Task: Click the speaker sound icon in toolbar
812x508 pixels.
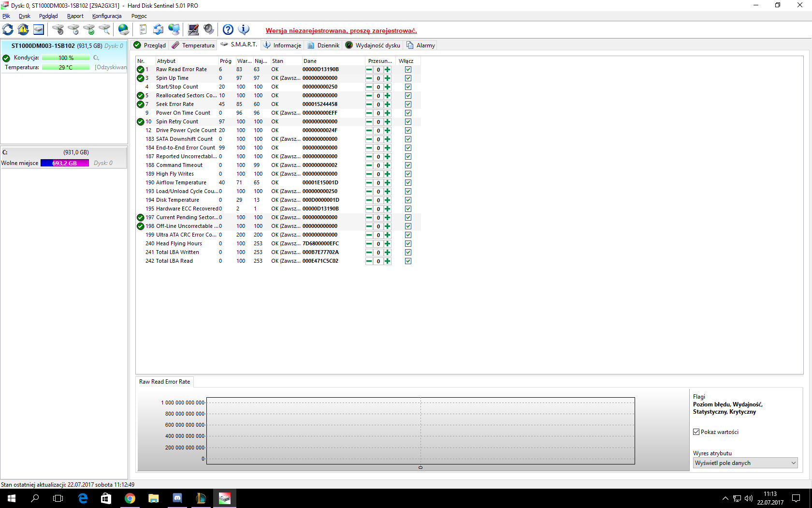Action: [209, 30]
